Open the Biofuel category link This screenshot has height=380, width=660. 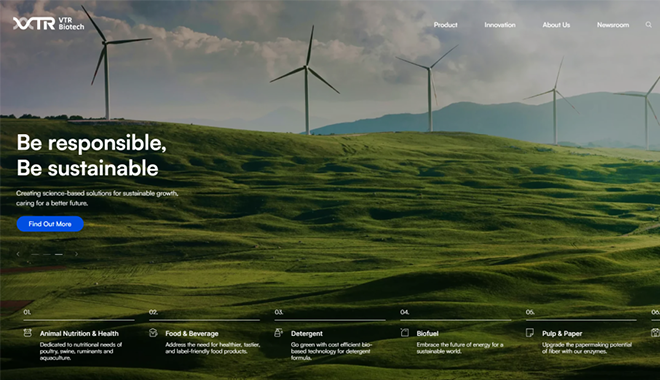(x=428, y=333)
